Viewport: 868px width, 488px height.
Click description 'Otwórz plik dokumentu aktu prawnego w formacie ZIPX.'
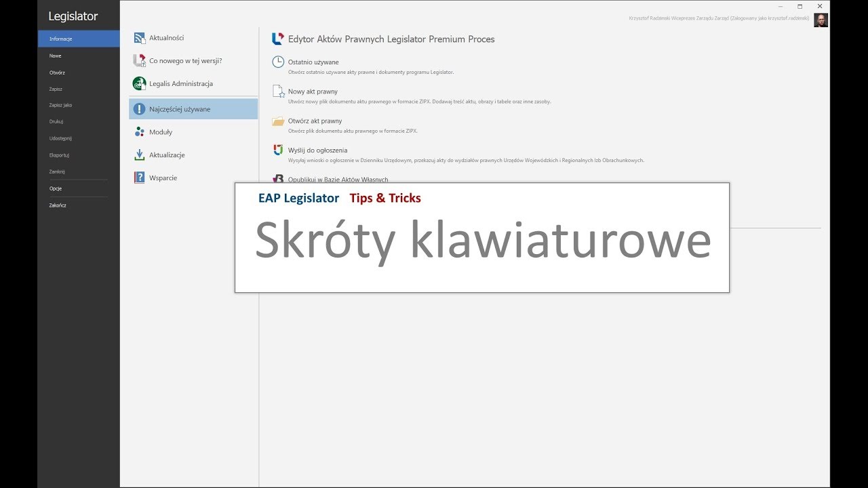pyautogui.click(x=353, y=131)
